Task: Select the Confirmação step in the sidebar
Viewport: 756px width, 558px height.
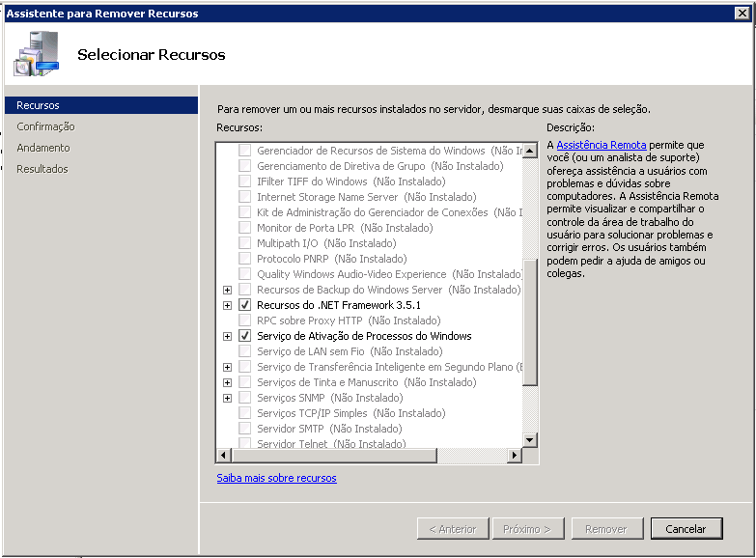Action: coord(45,126)
